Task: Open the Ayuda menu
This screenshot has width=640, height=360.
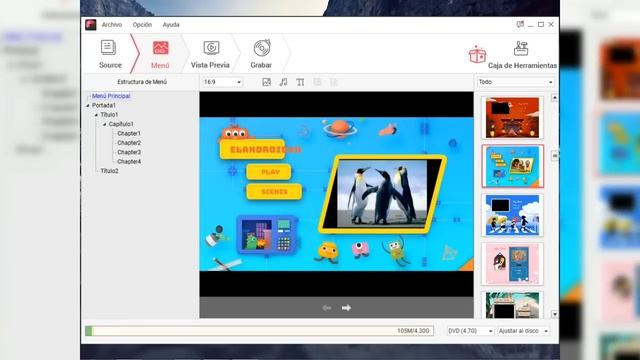Action: pyautogui.click(x=171, y=25)
